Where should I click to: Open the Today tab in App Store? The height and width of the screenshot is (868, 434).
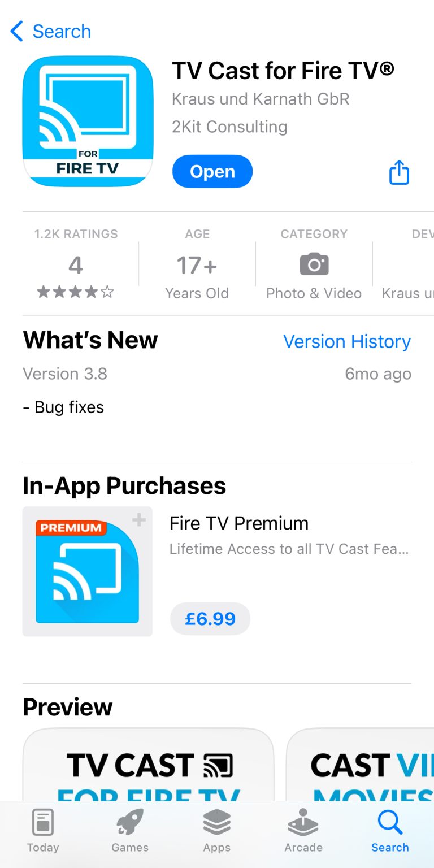[42, 831]
